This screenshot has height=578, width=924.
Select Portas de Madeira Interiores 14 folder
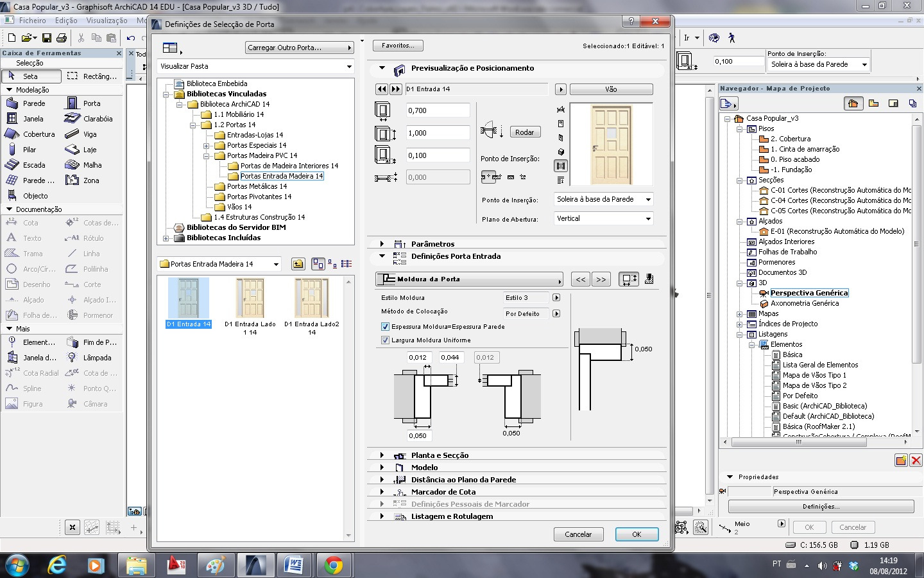289,166
